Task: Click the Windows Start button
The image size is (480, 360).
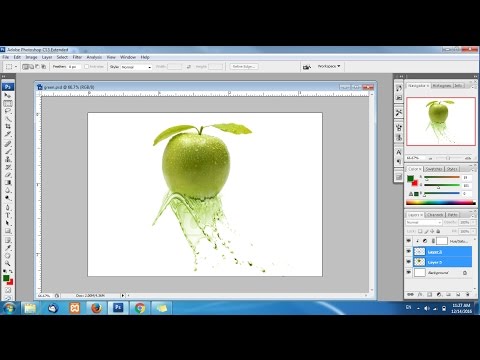Action: point(9,308)
